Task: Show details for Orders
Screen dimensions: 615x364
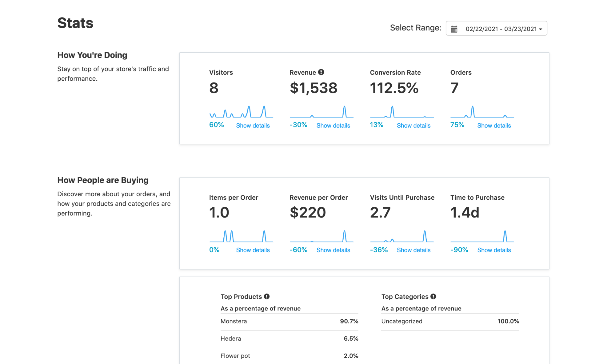Action: click(493, 125)
